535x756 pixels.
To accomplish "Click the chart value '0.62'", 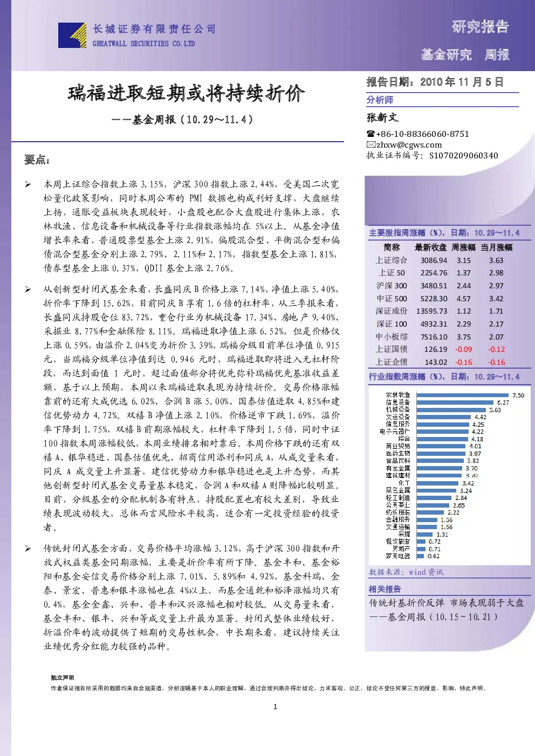I will click(x=434, y=556).
